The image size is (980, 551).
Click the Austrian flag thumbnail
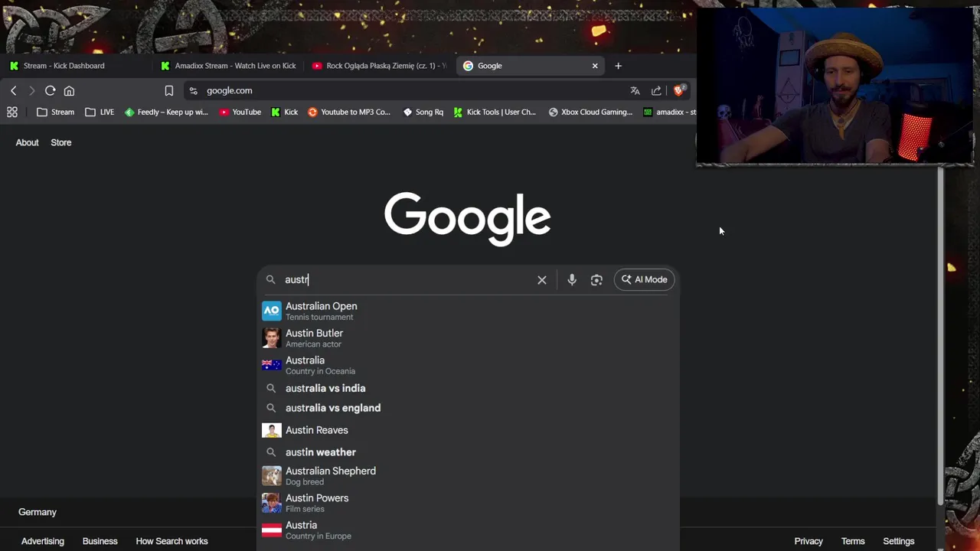coord(272,530)
